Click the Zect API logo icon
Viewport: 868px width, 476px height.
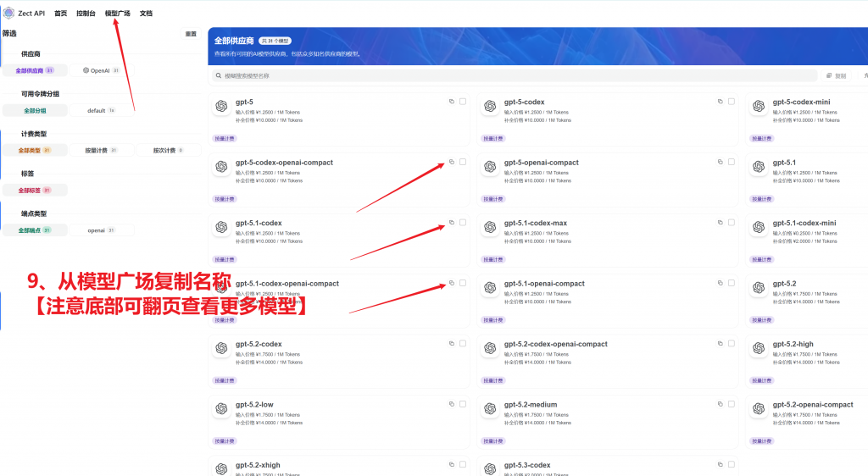click(8, 14)
